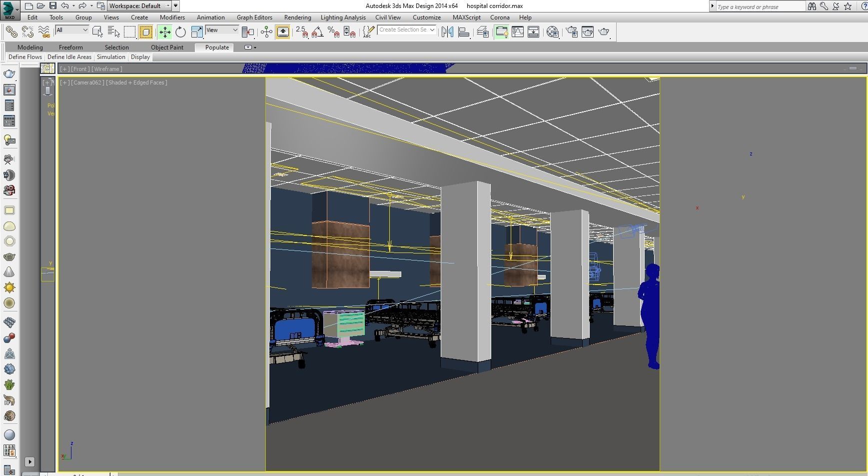Toggle the Window/Crossing selection mode
Viewport: 868px width, 476px height.
pyautogui.click(x=146, y=32)
